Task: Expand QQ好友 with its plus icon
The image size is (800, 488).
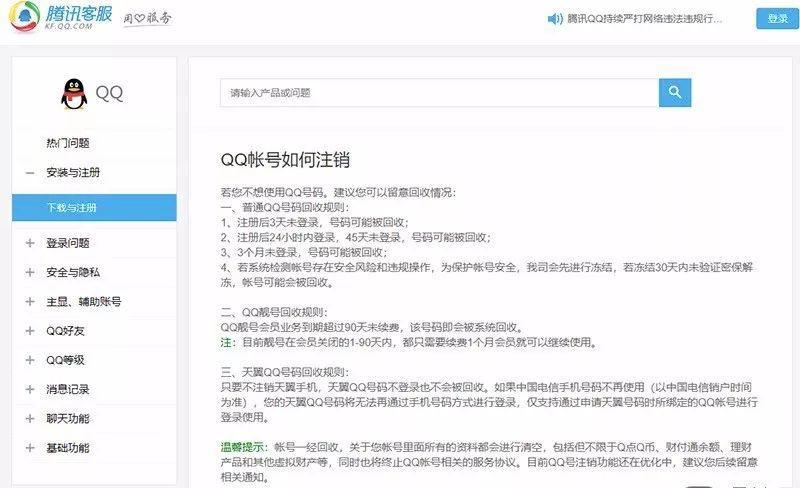Action: click(x=30, y=331)
